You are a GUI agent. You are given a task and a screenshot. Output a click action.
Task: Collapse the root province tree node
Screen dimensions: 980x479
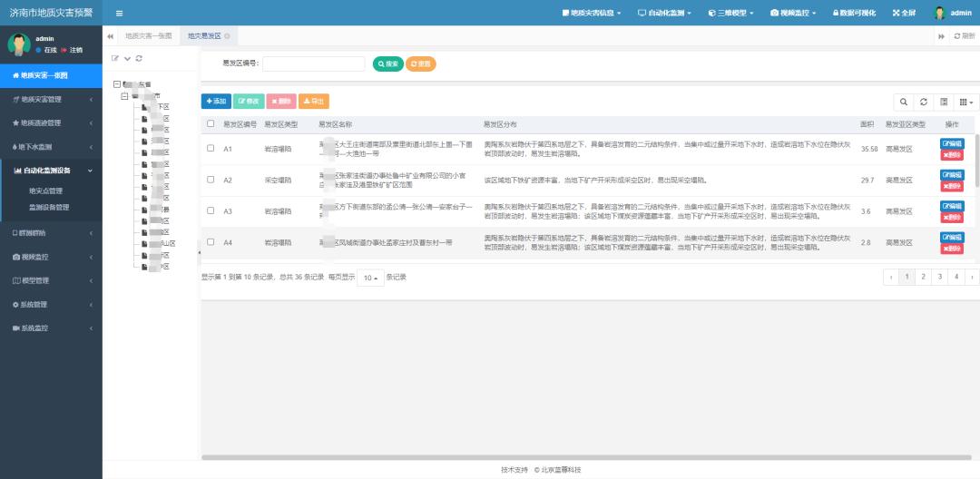[x=117, y=83]
